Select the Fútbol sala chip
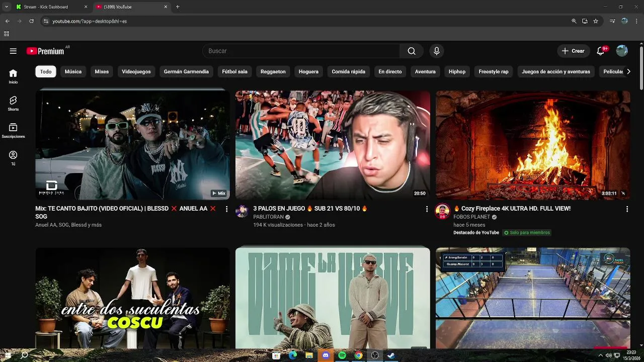The width and height of the screenshot is (644, 362). click(x=234, y=71)
